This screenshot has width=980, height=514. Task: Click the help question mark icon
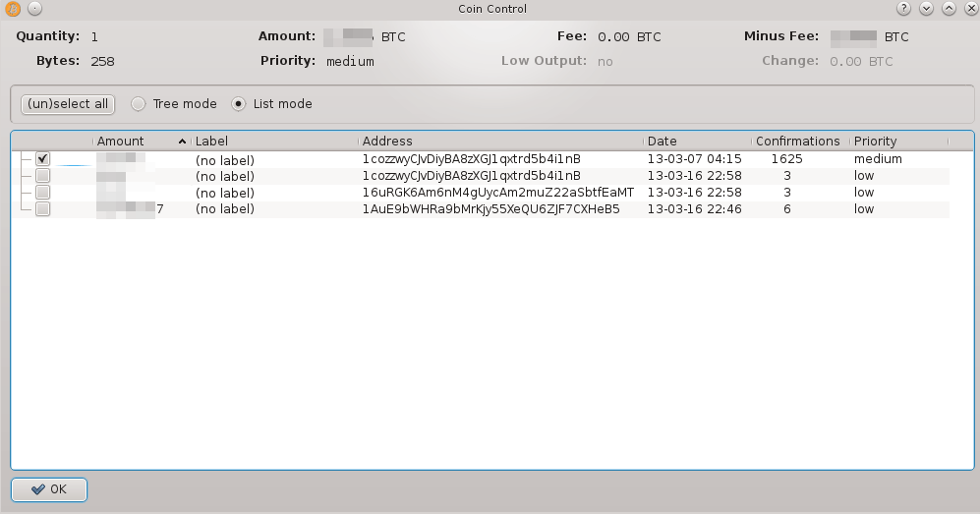coord(903,9)
